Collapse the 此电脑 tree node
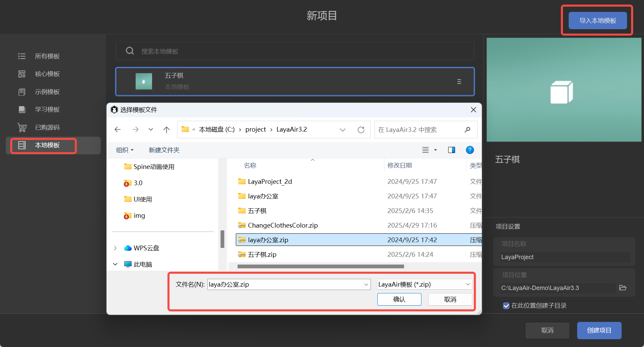 coord(115,264)
